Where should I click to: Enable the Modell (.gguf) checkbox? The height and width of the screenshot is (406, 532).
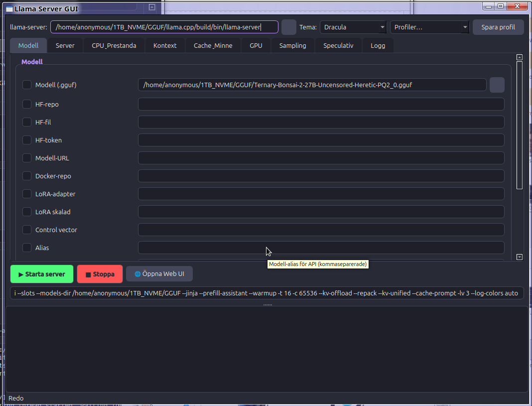coord(27,85)
